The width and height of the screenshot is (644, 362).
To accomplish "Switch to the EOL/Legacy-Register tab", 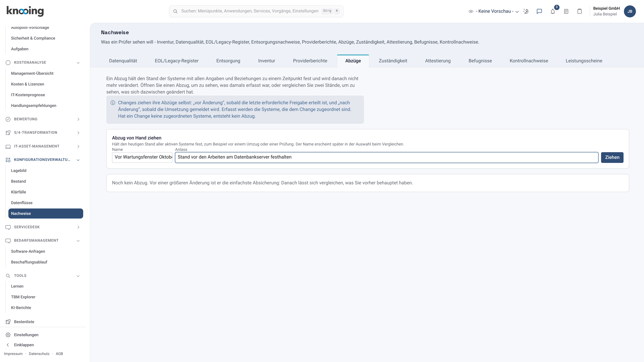I will 176,61.
